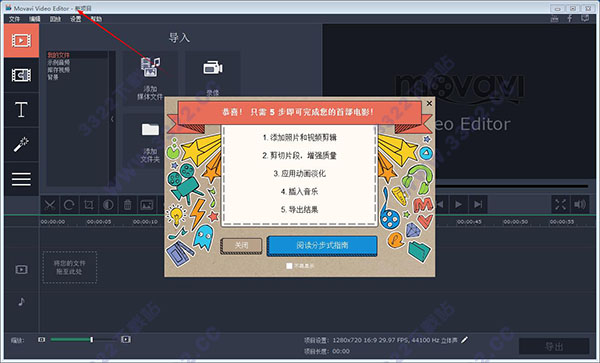Collapse the import list panel arrow
600x363 pixels.
(x=112, y=119)
